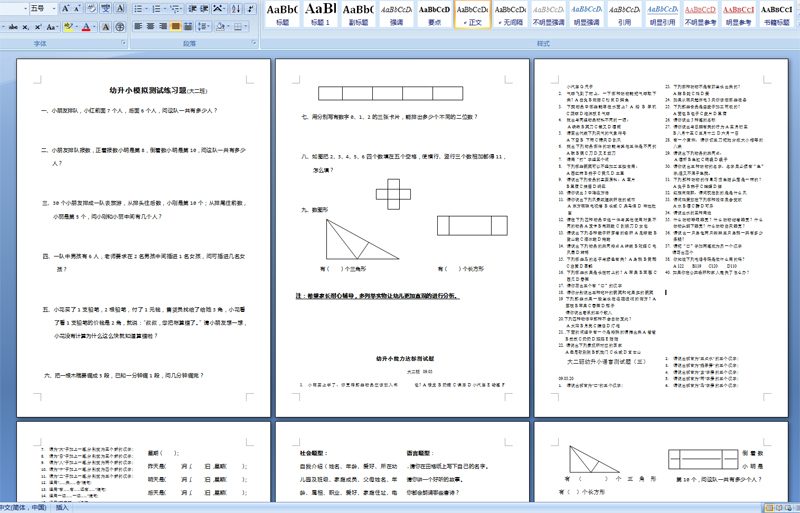Apply the 副标题 style

pyautogui.click(x=358, y=14)
